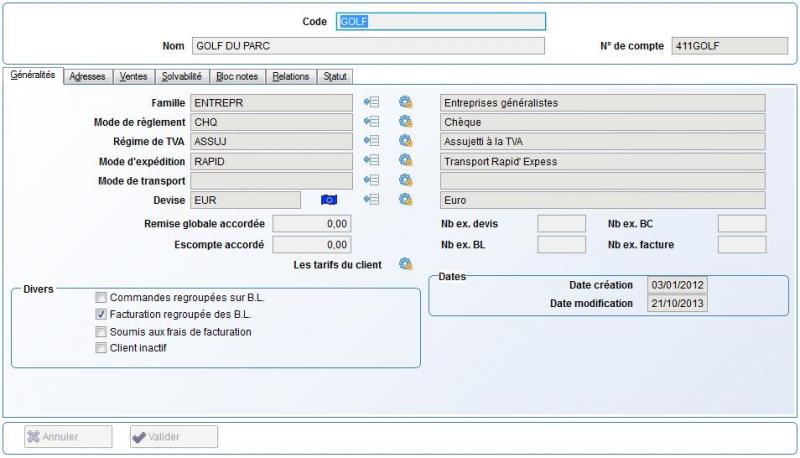This screenshot has height=458, width=800.
Task: Click the Annuler button
Action: 67,437
